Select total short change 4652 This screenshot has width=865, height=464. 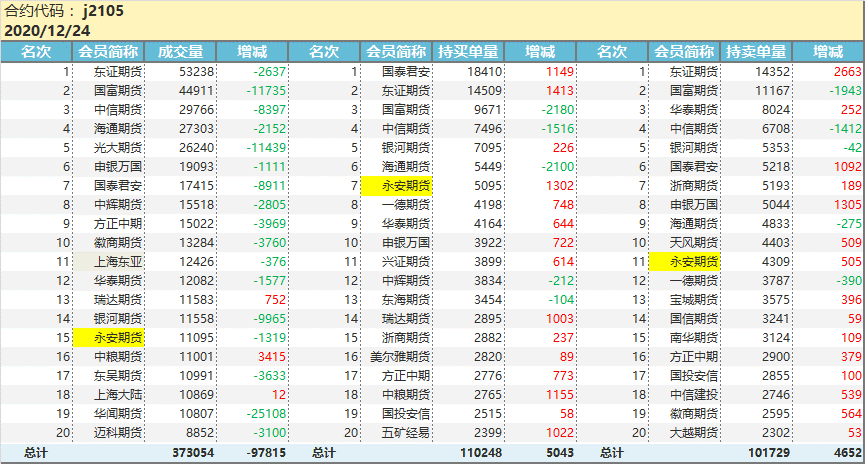[848, 453]
